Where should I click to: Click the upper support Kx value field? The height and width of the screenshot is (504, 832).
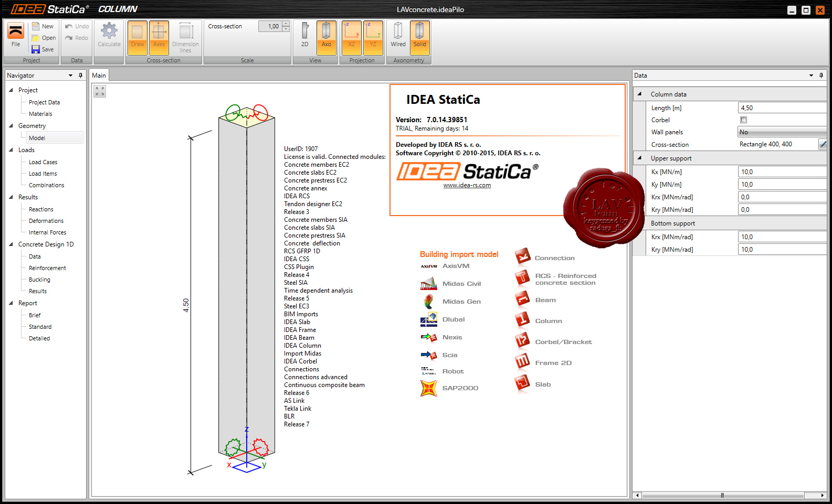[x=782, y=172]
